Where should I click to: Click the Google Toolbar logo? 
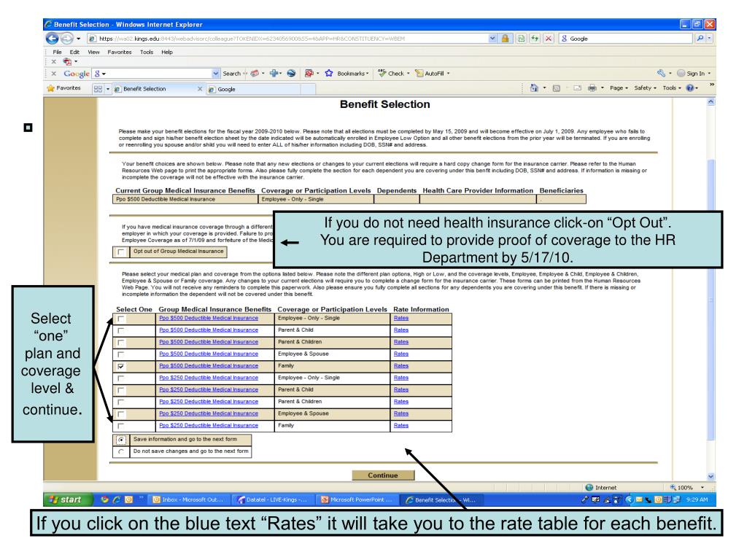77,74
